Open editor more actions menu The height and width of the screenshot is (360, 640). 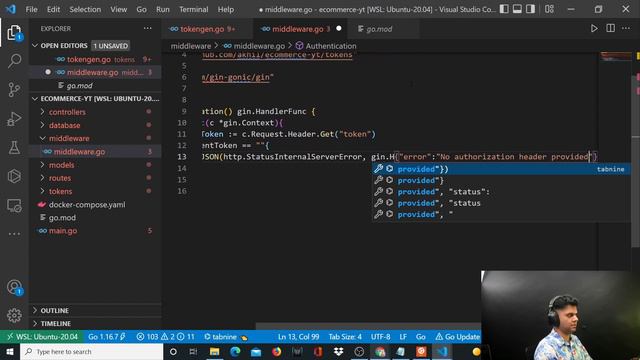pos(626,28)
